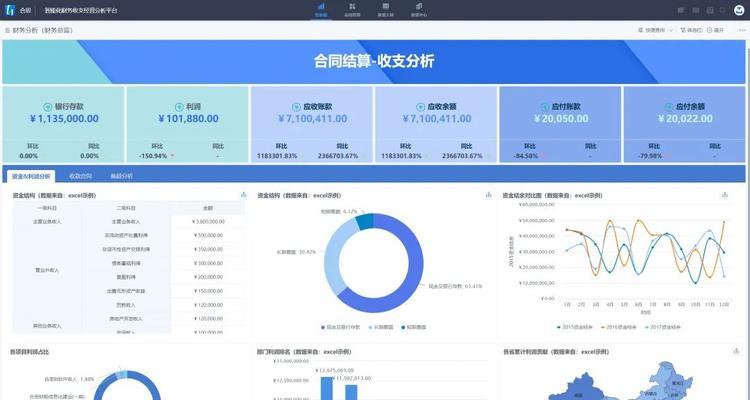Open the 快捷查询 dropdown in the header
Viewport: 750px width, 400px height.
(x=655, y=30)
